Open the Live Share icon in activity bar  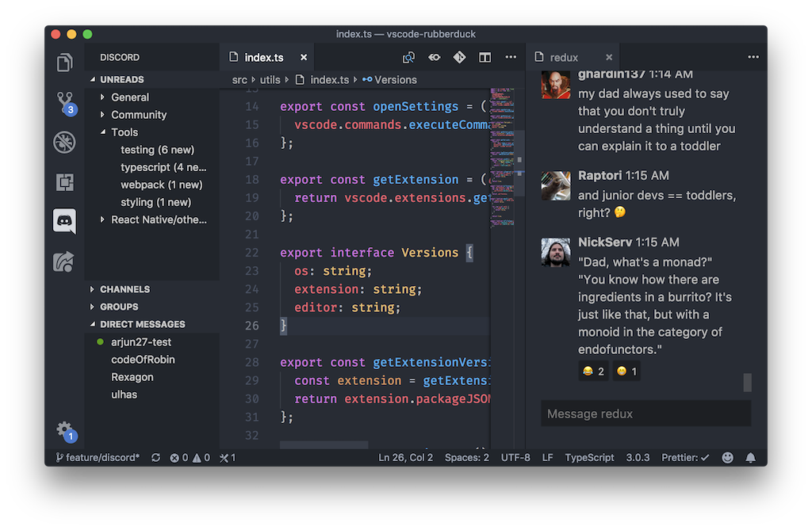click(x=63, y=262)
